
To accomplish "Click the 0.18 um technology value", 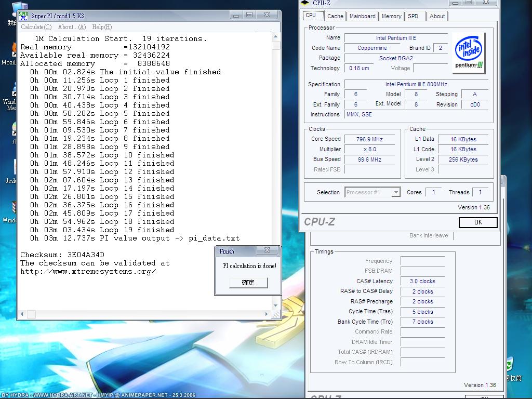I will pyautogui.click(x=360, y=68).
